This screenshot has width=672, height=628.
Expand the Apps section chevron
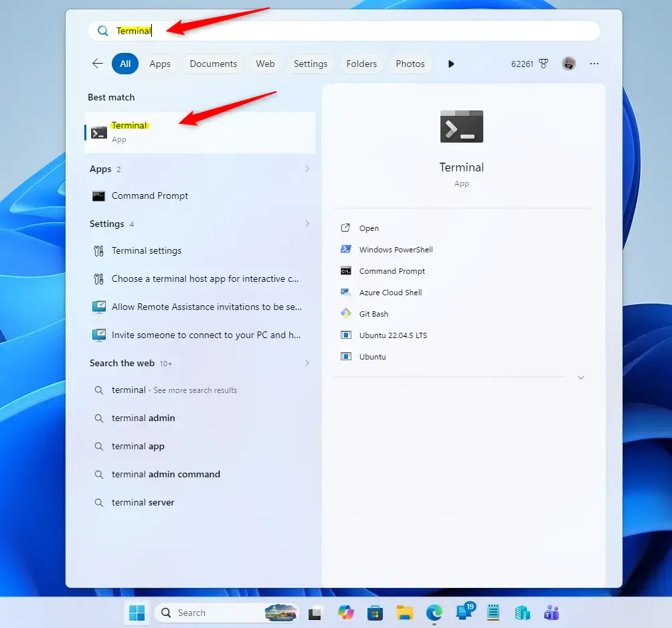[307, 169]
